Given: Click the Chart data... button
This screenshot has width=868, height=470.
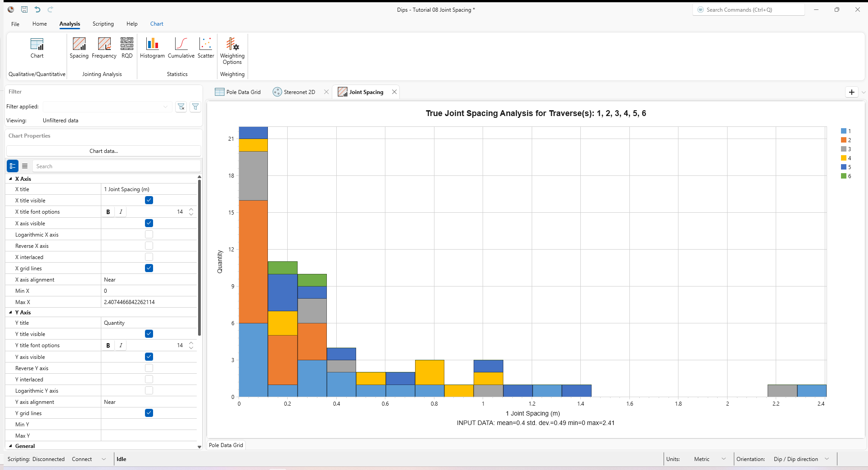Looking at the screenshot, I should tap(104, 151).
